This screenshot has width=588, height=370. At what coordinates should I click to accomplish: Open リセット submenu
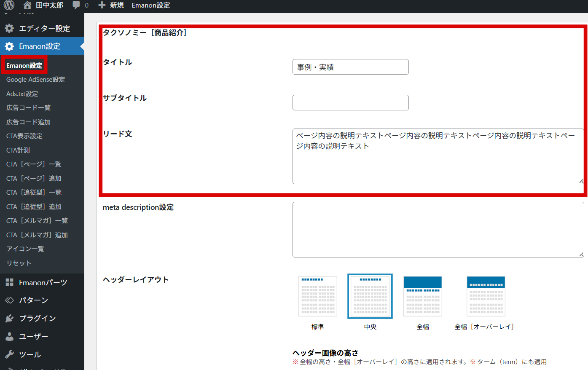pyautogui.click(x=19, y=263)
